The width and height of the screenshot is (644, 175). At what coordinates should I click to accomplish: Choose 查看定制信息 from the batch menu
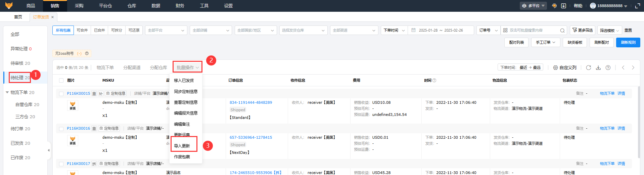[x=186, y=102]
